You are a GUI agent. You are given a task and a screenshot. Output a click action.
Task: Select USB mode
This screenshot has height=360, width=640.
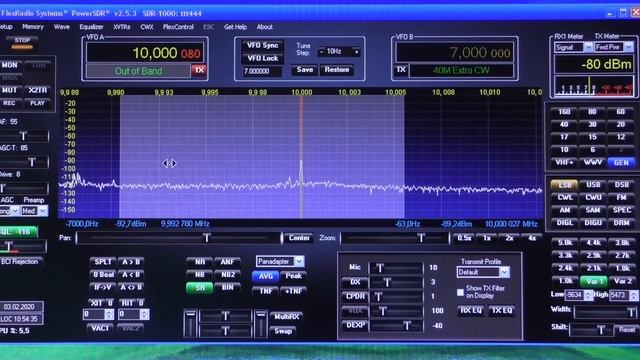pyautogui.click(x=593, y=185)
